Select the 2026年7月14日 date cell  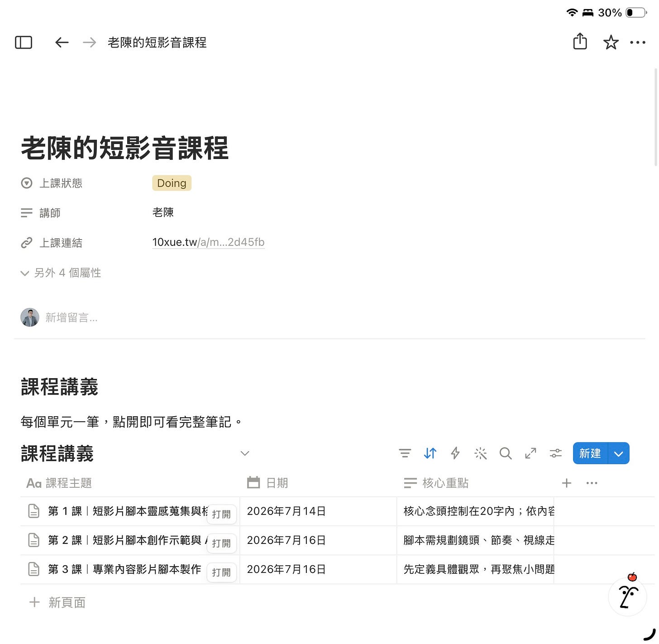(318, 511)
